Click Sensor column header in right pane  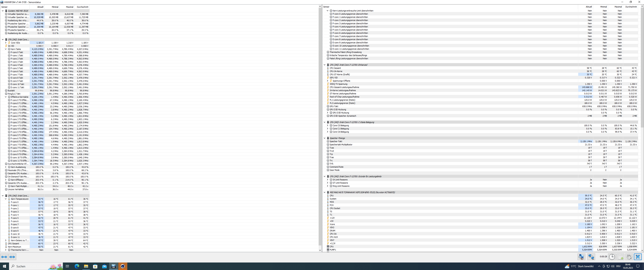point(450,7)
